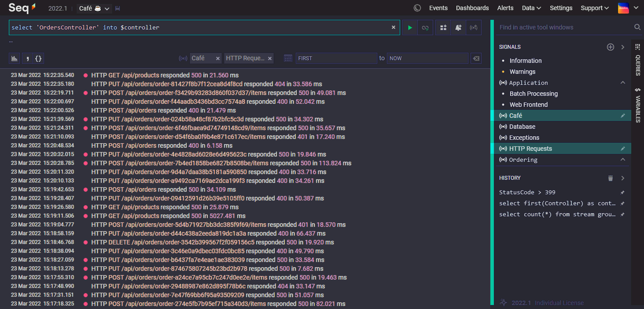Click the Seq logo

[22, 8]
